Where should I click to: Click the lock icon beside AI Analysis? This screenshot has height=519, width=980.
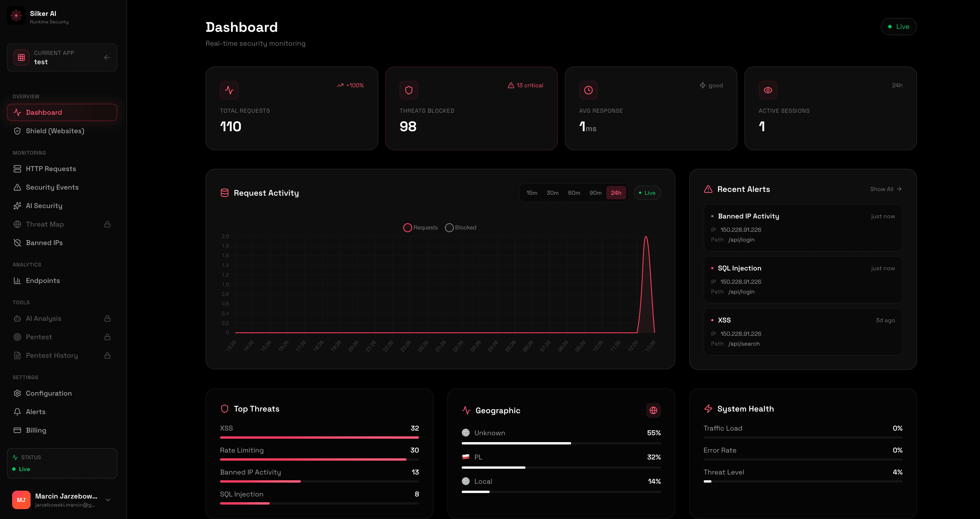click(107, 318)
